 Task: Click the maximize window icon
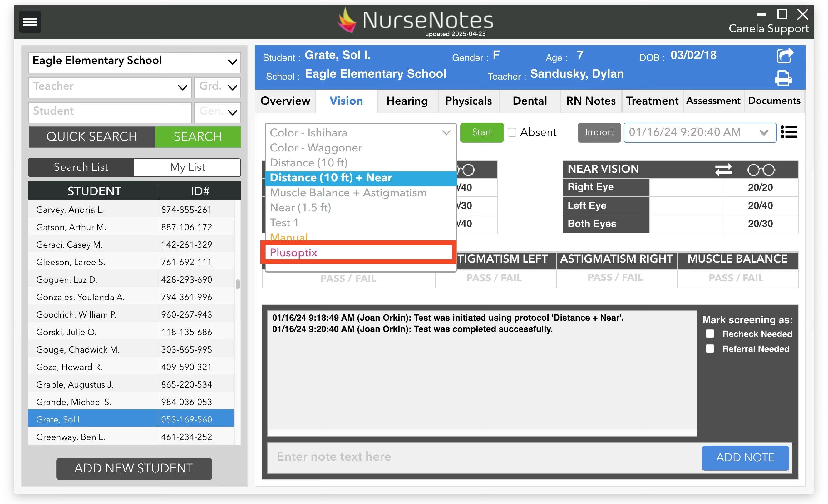[x=782, y=14]
